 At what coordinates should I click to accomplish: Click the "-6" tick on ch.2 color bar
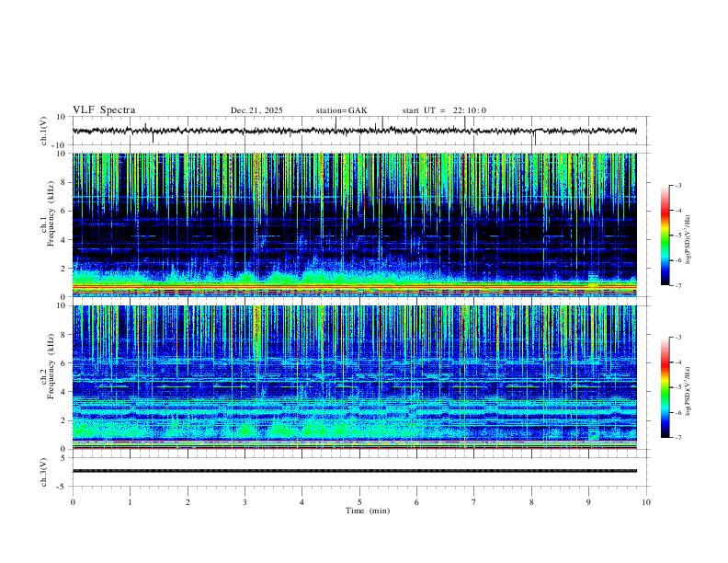tap(677, 412)
